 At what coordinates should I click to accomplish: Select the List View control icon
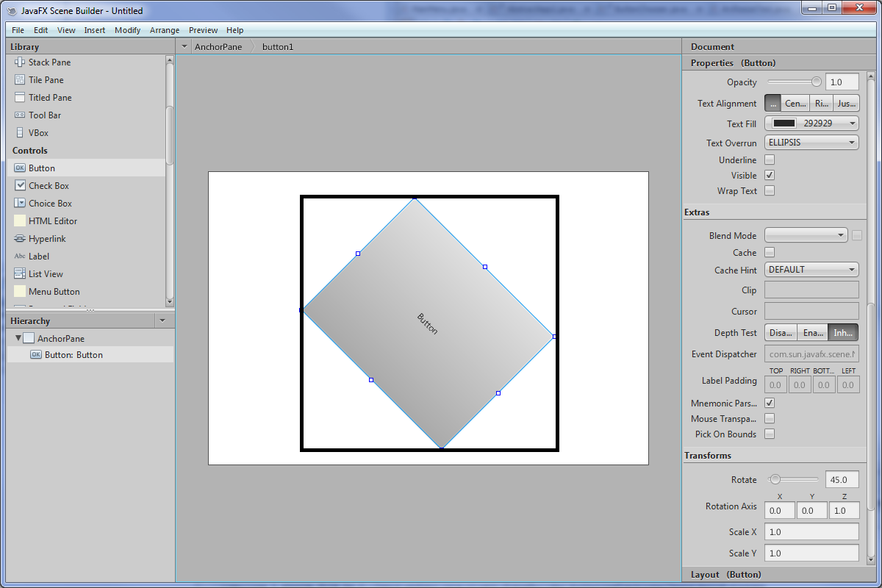coord(20,274)
